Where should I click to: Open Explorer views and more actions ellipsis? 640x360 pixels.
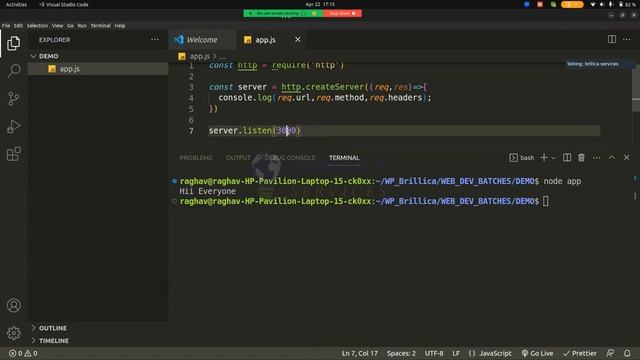[x=155, y=40]
